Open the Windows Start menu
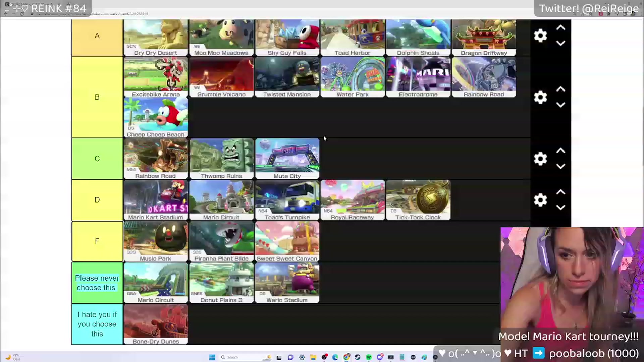The image size is (644, 362). [212, 357]
